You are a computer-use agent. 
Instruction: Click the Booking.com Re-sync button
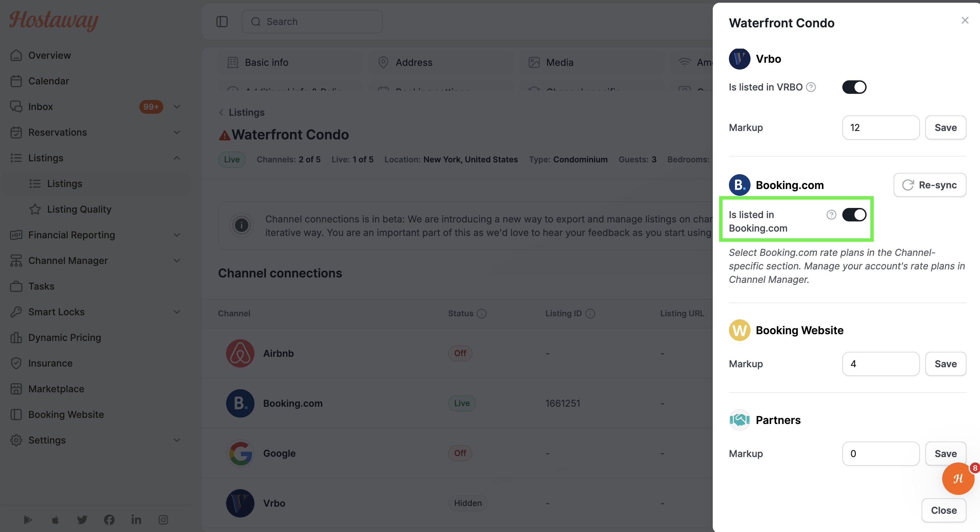coord(930,185)
